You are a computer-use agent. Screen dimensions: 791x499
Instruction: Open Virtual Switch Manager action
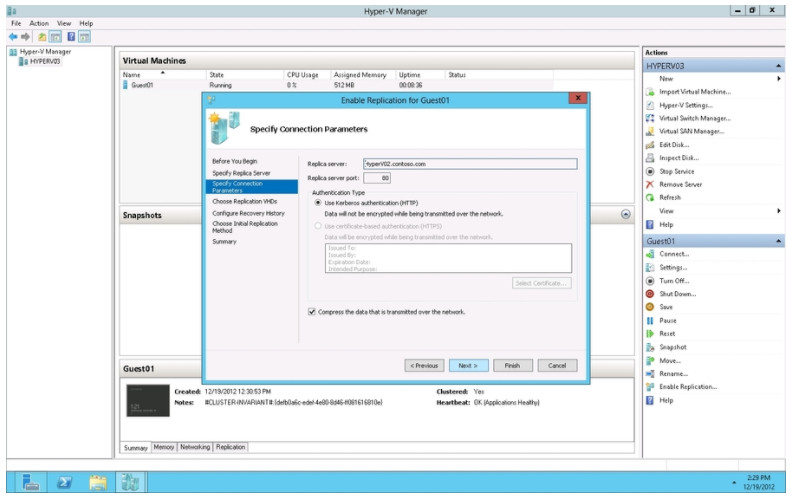click(695, 118)
